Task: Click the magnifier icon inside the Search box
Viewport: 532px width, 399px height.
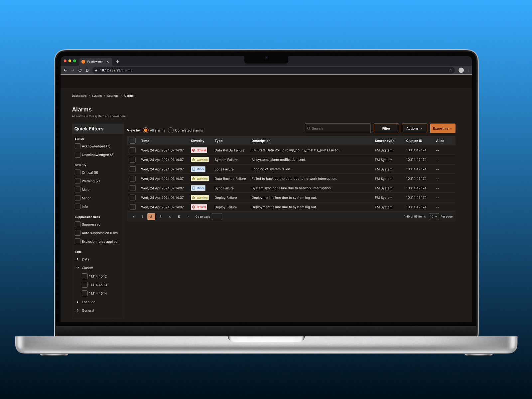Action: [309, 128]
